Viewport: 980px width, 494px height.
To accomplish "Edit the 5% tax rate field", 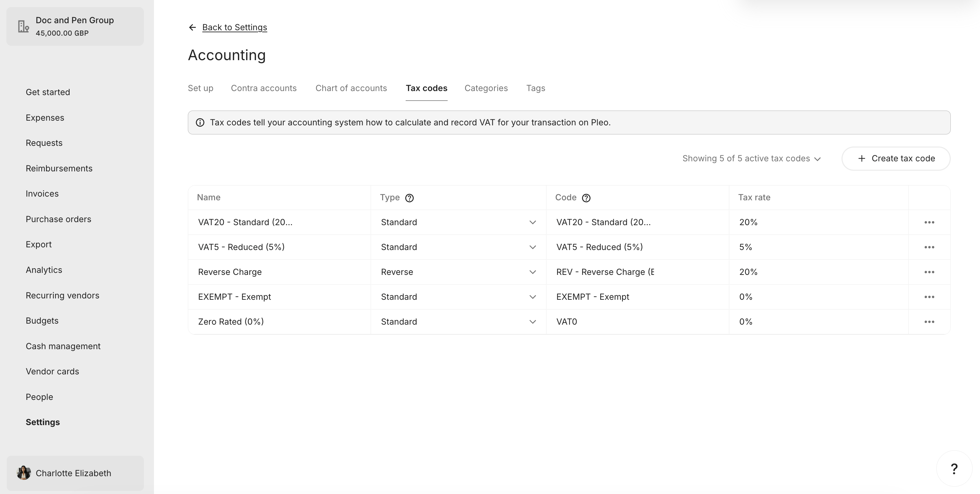I will (819, 247).
